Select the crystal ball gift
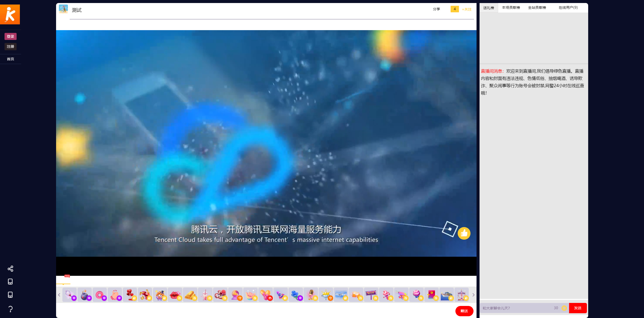 [x=235, y=295]
